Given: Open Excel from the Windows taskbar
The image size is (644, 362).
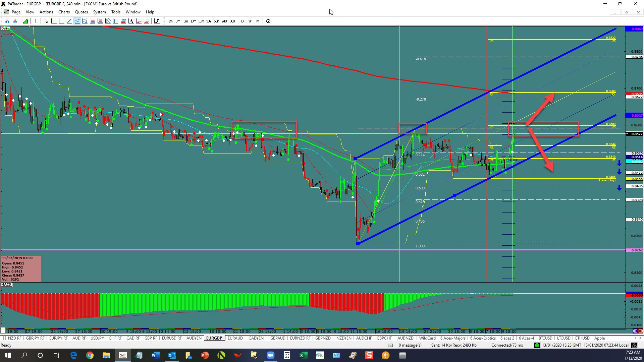Looking at the screenshot, I should click(x=303, y=355).
